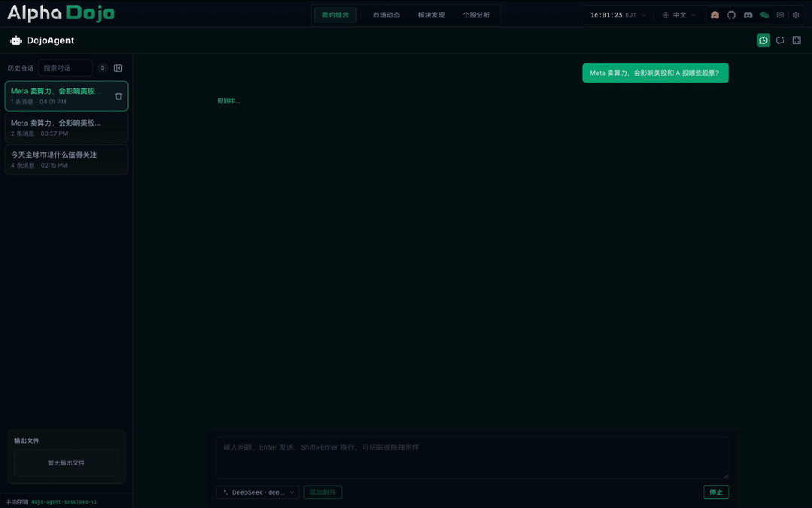Screen dimensions: 812x508
Task: Click the 规划中... status text
Action: coord(229,101)
